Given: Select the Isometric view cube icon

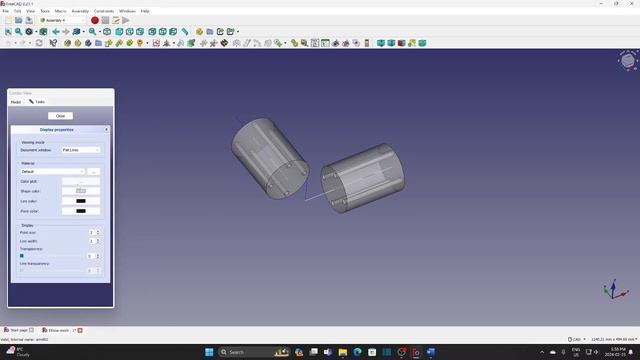Looking at the screenshot, I should [107, 31].
